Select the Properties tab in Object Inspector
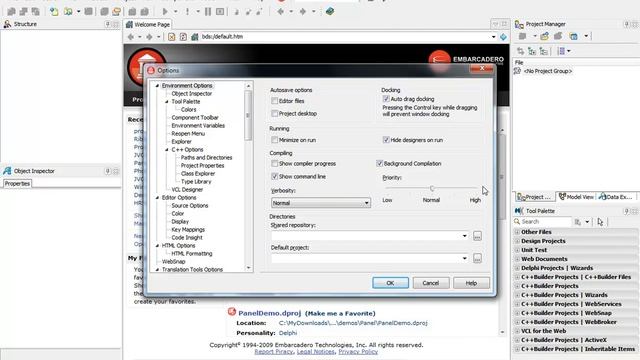640x360 pixels. [x=17, y=184]
